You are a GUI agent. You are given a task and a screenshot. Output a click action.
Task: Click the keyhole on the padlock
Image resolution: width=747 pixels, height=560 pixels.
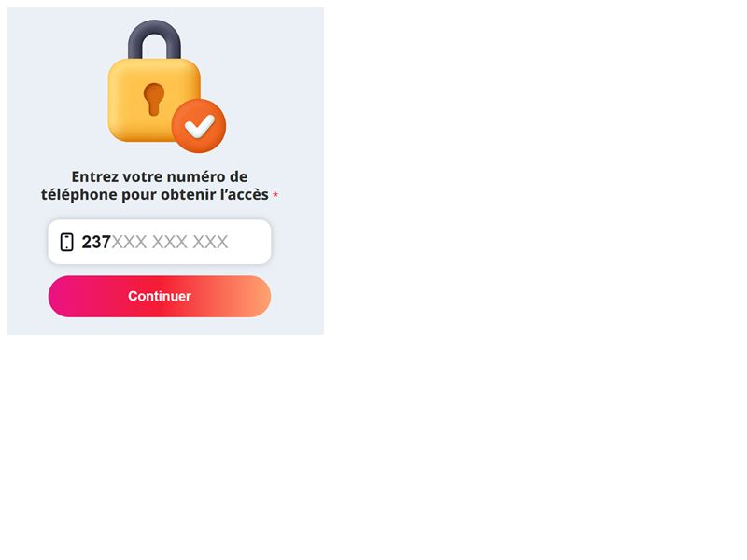(x=154, y=100)
